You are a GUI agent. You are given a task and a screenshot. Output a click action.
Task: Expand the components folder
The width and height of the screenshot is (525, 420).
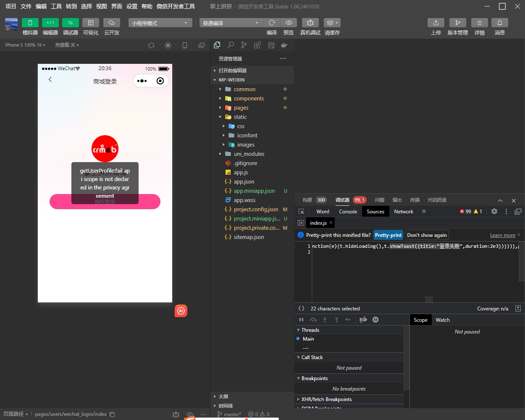252,98
